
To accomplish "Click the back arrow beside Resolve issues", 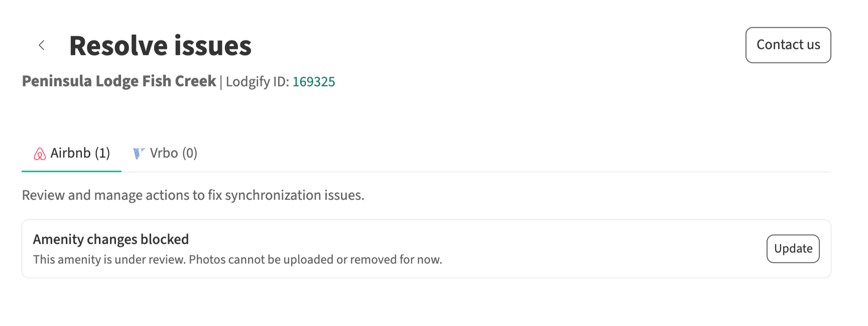I will (42, 45).
